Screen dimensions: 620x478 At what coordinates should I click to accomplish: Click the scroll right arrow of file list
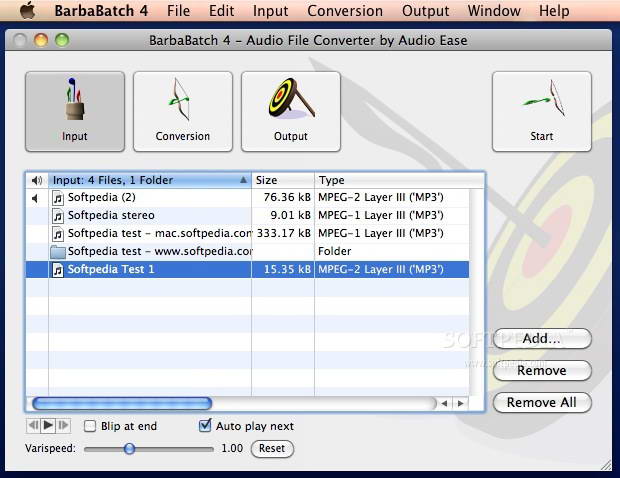point(460,404)
